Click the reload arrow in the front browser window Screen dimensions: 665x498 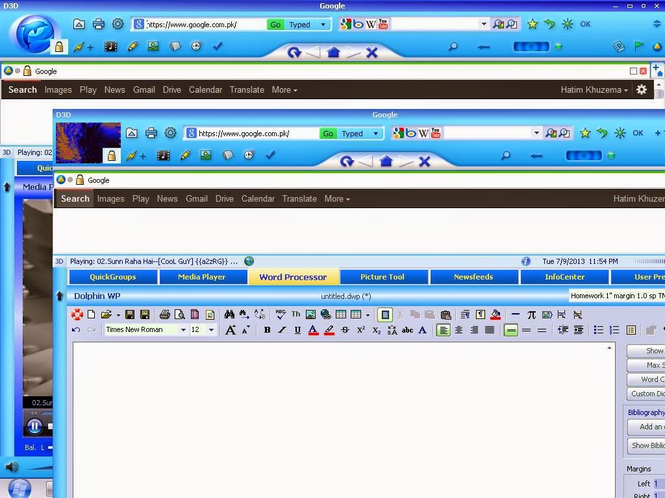(x=346, y=161)
